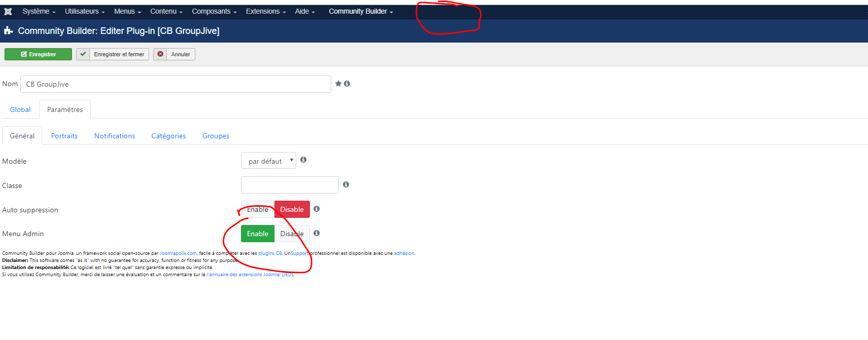Switch to the Global tab
The height and width of the screenshot is (340, 868).
tap(20, 109)
